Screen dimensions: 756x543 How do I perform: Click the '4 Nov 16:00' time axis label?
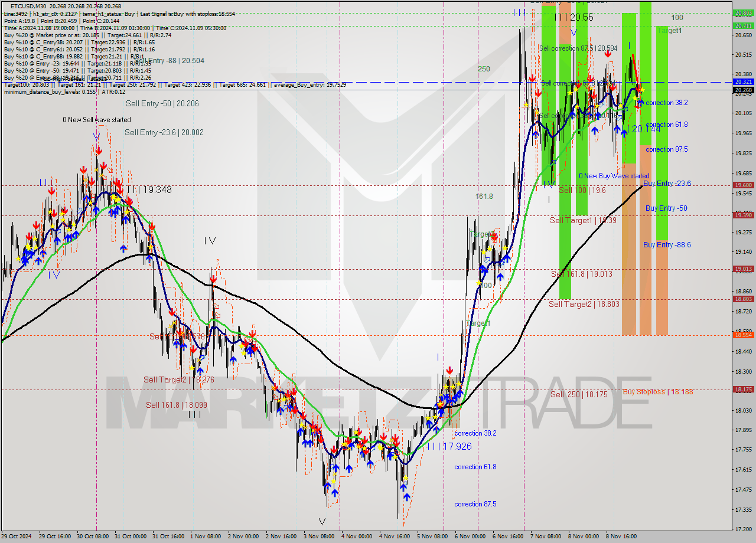point(395,537)
